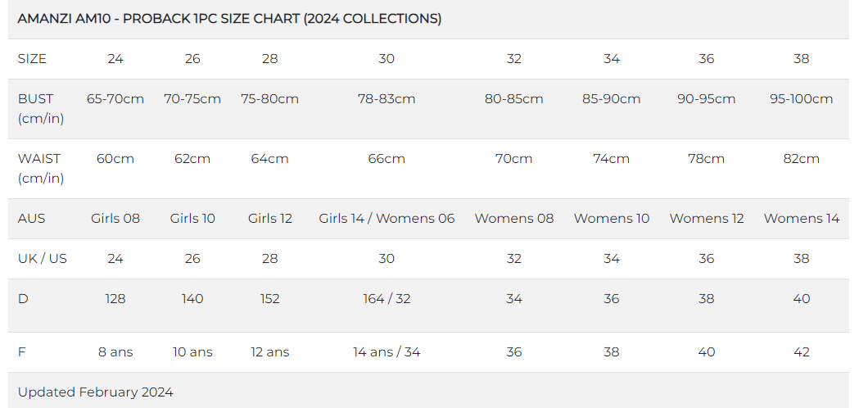Click the 60cm waist value
Screen dimensions: 868x408
click(x=115, y=159)
